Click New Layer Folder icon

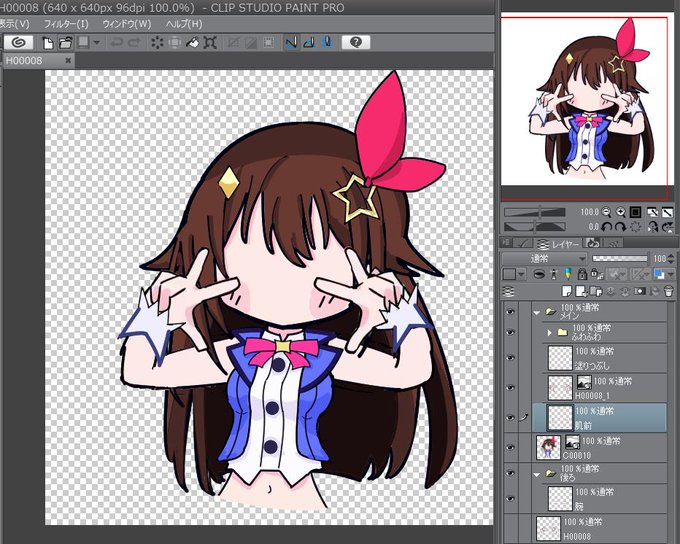[x=596, y=291]
